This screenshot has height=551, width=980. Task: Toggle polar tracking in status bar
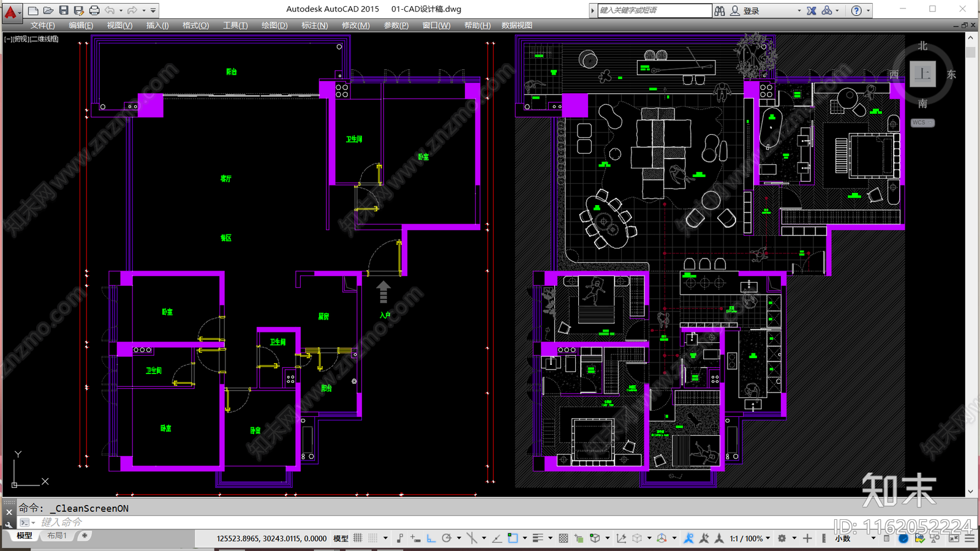(x=447, y=538)
